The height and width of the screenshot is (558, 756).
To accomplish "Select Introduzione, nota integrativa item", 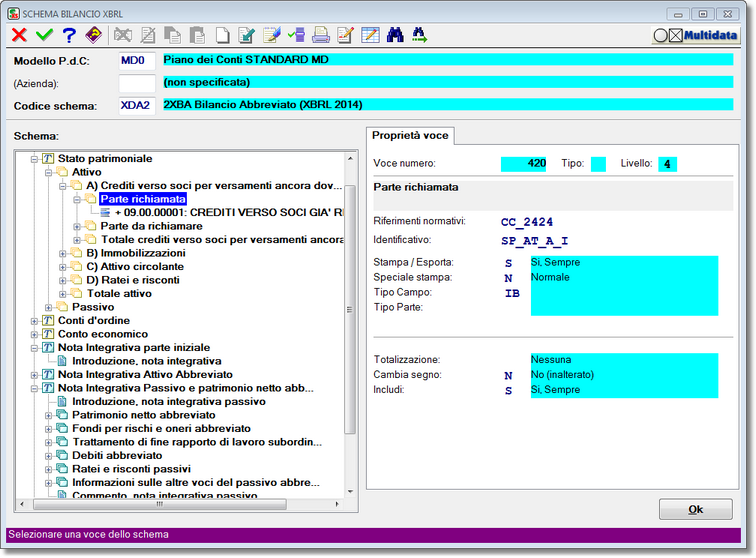I will (x=147, y=361).
